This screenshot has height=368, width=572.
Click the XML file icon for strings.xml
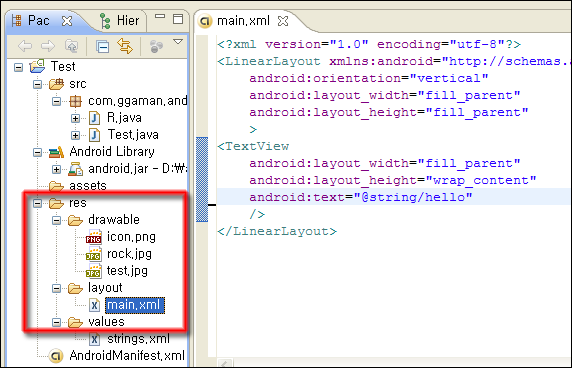pyautogui.click(x=94, y=340)
